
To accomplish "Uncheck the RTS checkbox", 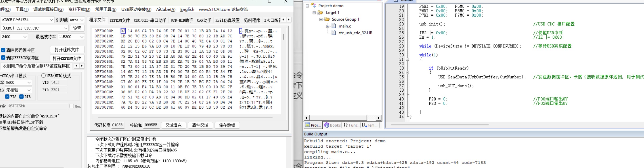I will point(7,97).
